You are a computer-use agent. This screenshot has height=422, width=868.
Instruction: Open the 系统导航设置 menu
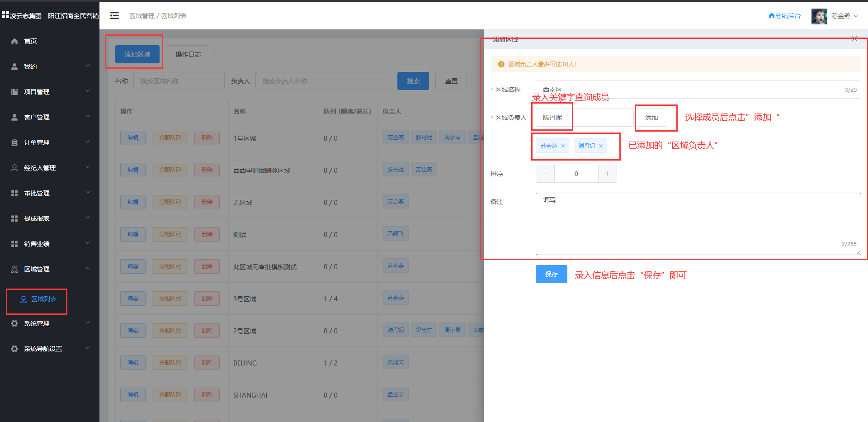50,349
